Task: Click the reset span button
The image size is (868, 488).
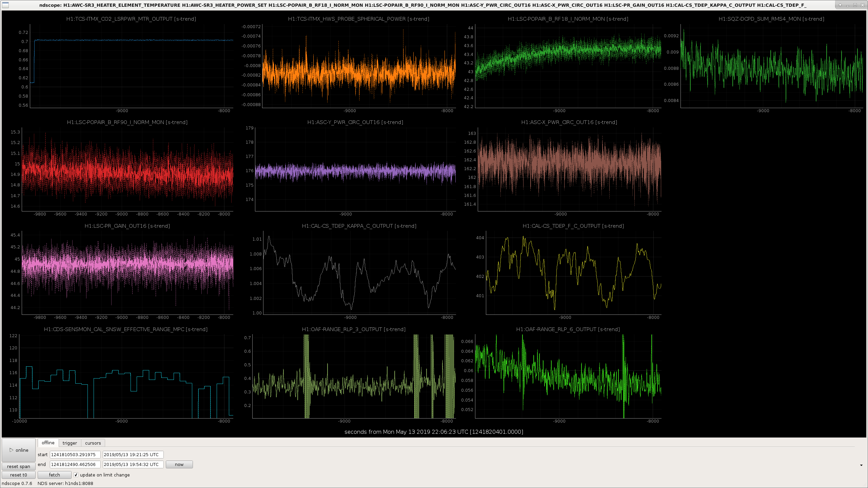Action: point(19,466)
